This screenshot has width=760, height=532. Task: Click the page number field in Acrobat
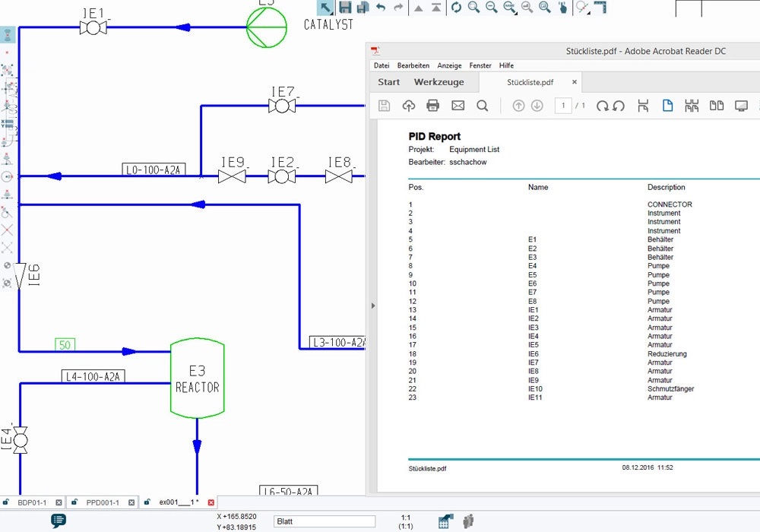click(x=563, y=106)
